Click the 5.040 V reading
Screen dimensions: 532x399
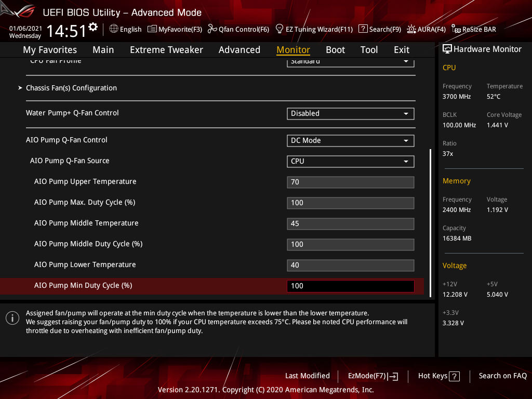point(497,295)
